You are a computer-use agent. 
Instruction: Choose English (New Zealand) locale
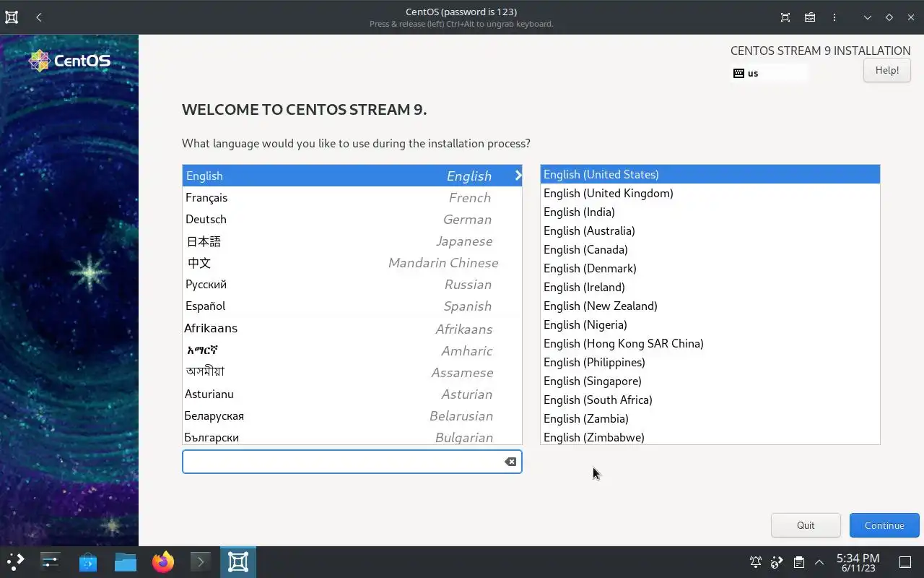coord(710,306)
